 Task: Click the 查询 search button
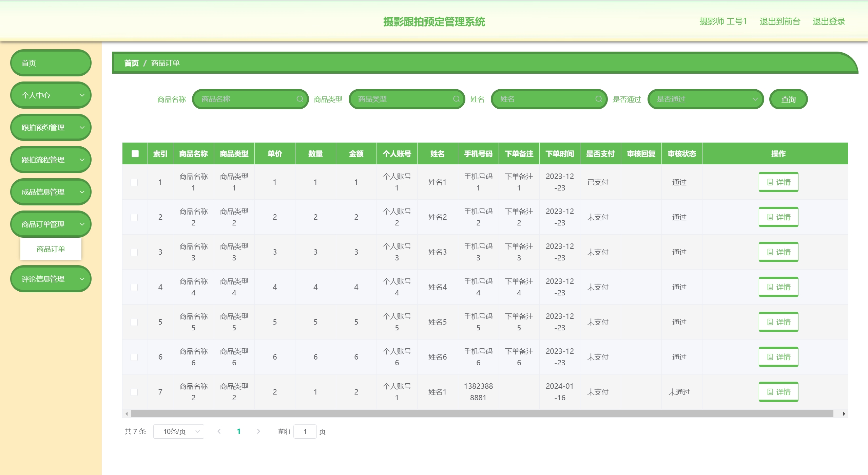click(788, 99)
